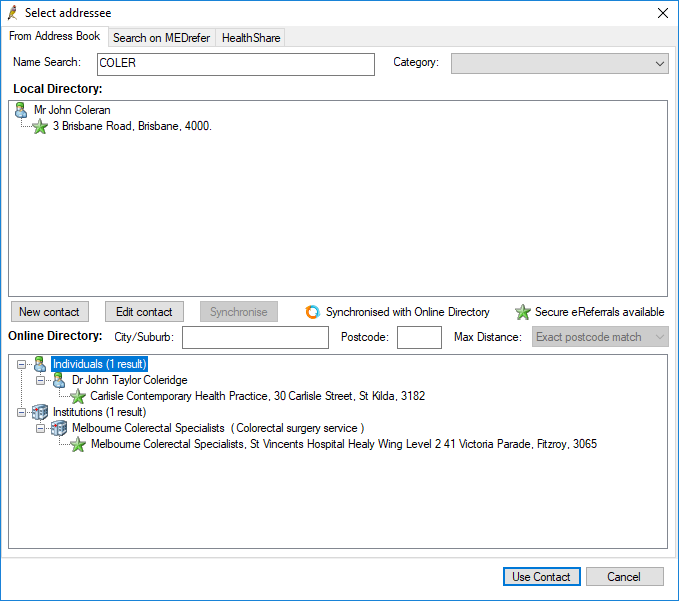
Task: Click the City/Suburb input field
Action: 255,337
